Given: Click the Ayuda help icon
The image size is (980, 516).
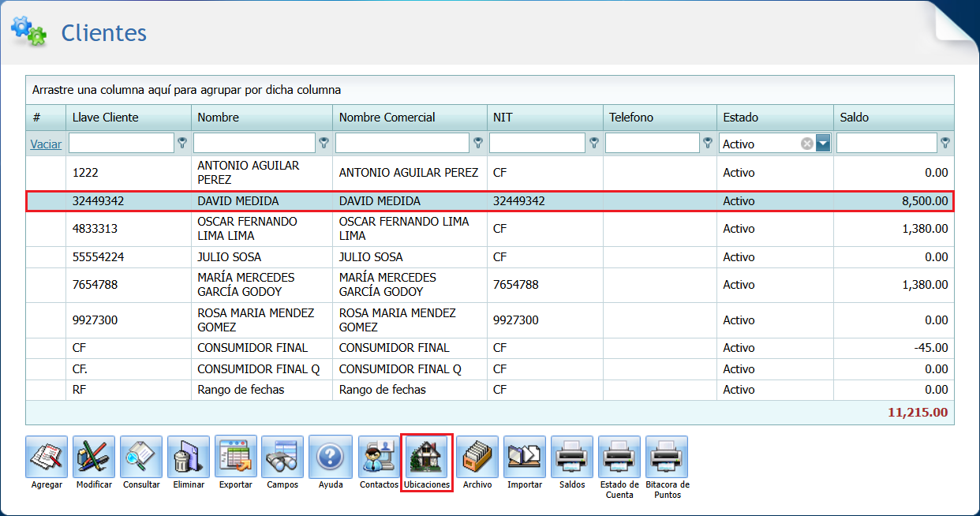Looking at the screenshot, I should (330, 457).
